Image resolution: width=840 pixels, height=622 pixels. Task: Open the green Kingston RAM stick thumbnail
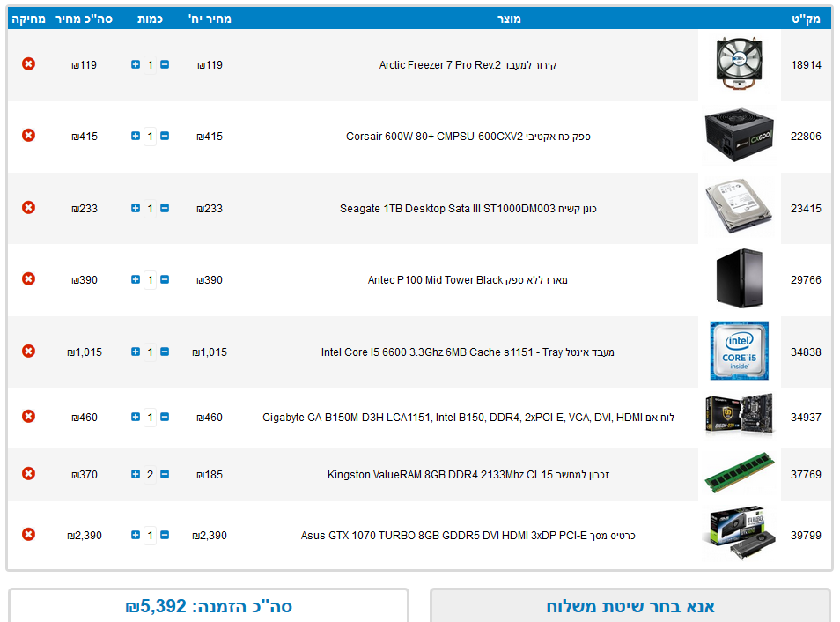(740, 472)
